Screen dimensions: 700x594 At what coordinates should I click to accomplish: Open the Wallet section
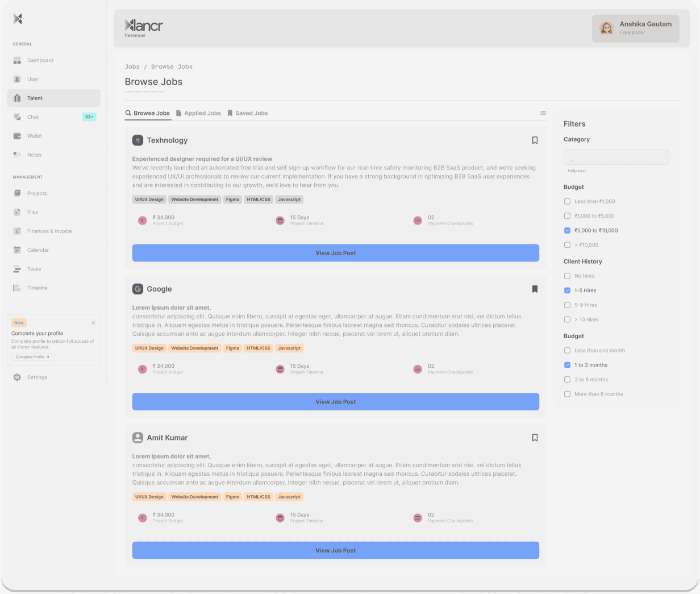coord(35,136)
